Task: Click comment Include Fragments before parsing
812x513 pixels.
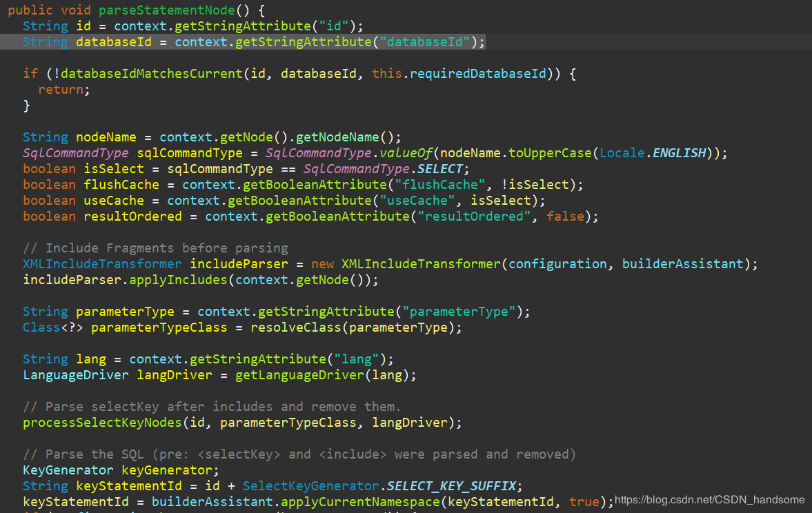Action: [155, 248]
